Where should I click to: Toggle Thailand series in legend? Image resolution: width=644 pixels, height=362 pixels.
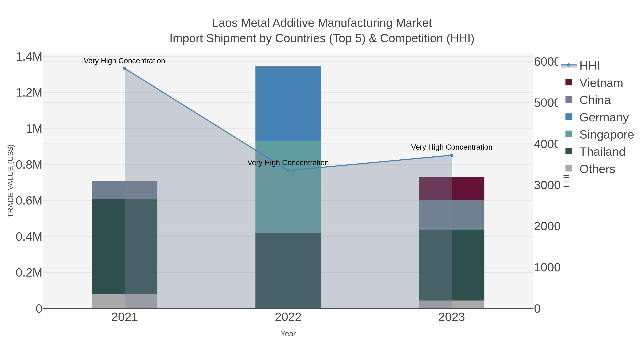(x=595, y=152)
